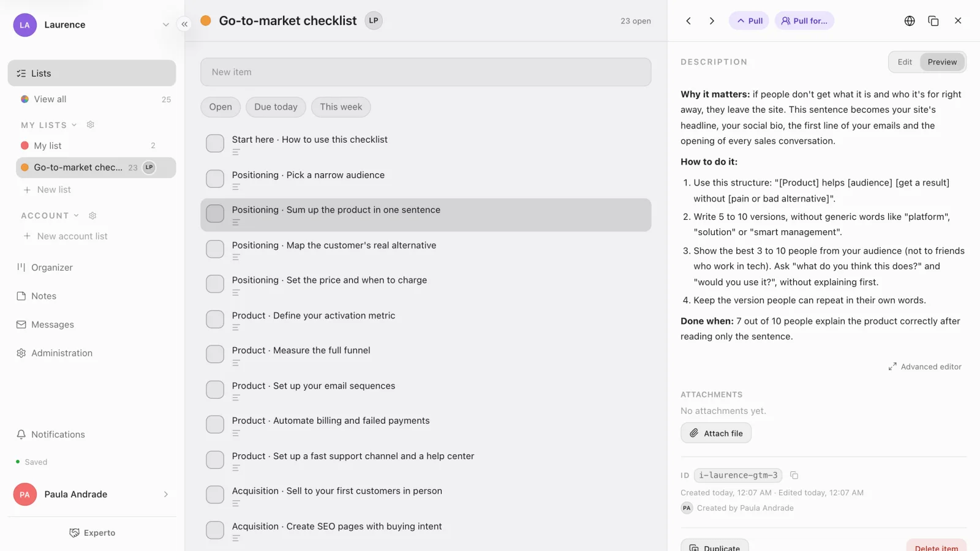The width and height of the screenshot is (980, 551).
Task: Open the Pull for... menu
Action: point(804,21)
